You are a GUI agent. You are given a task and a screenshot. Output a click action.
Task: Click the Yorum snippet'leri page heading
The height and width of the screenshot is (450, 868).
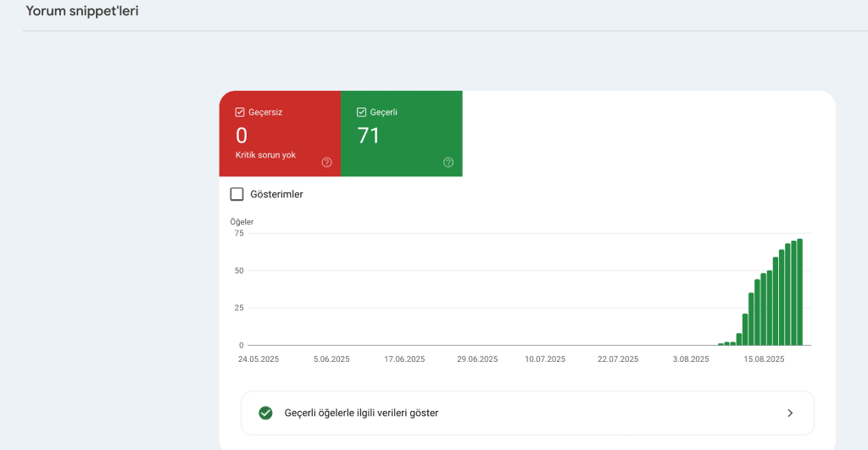(x=82, y=12)
